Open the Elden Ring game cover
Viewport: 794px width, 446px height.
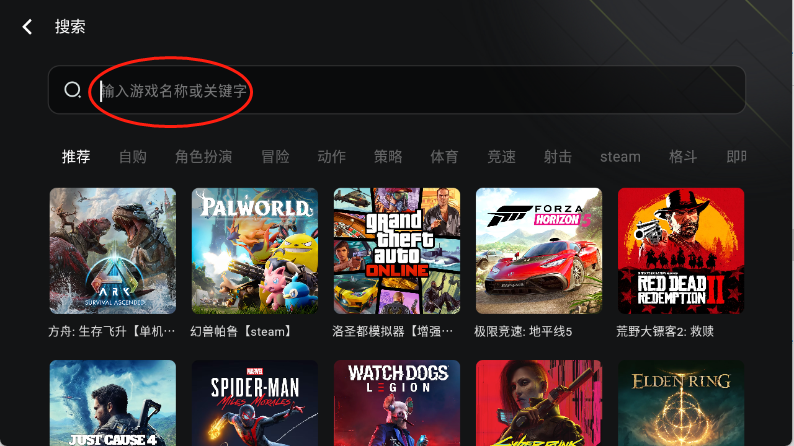[681, 403]
